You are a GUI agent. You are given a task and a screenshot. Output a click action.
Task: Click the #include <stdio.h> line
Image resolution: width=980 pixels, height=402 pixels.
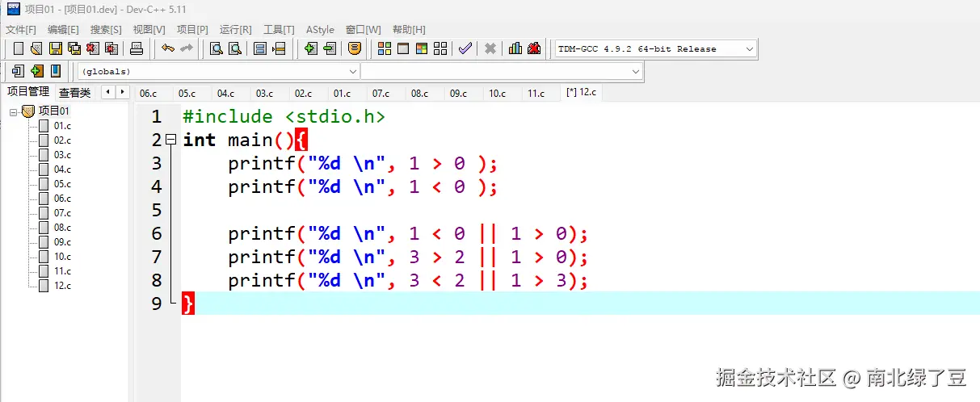point(284,116)
